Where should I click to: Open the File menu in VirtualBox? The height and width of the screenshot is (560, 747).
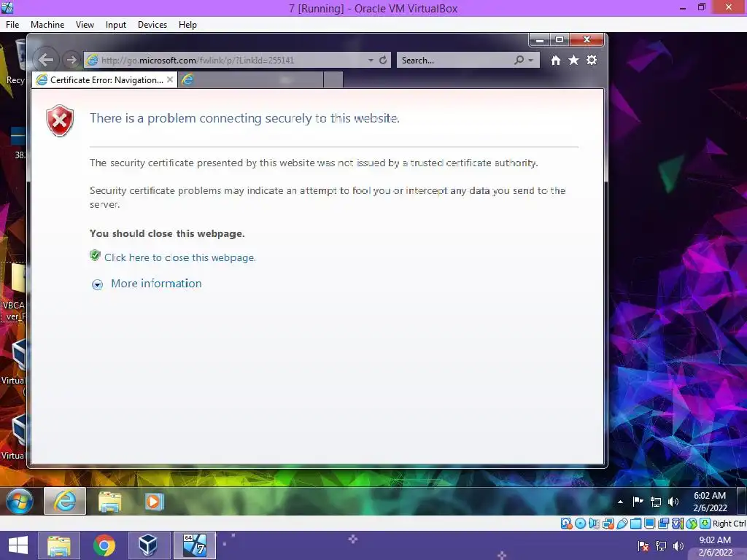click(x=12, y=25)
